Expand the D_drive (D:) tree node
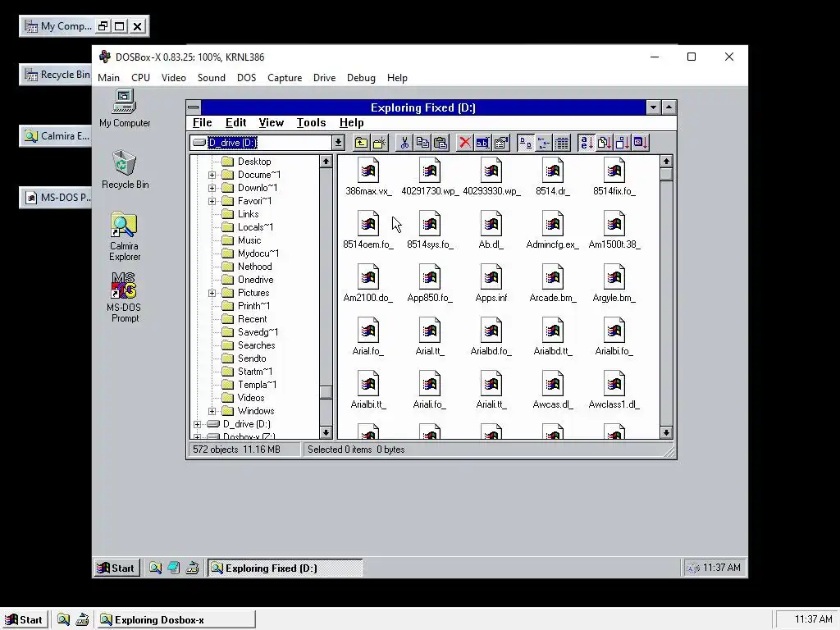840x630 pixels. 197,424
